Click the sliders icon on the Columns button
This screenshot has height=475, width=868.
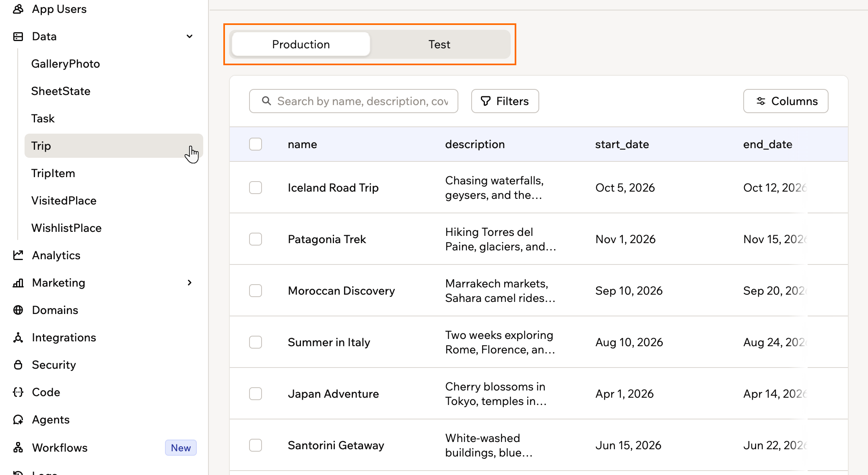[x=761, y=101]
